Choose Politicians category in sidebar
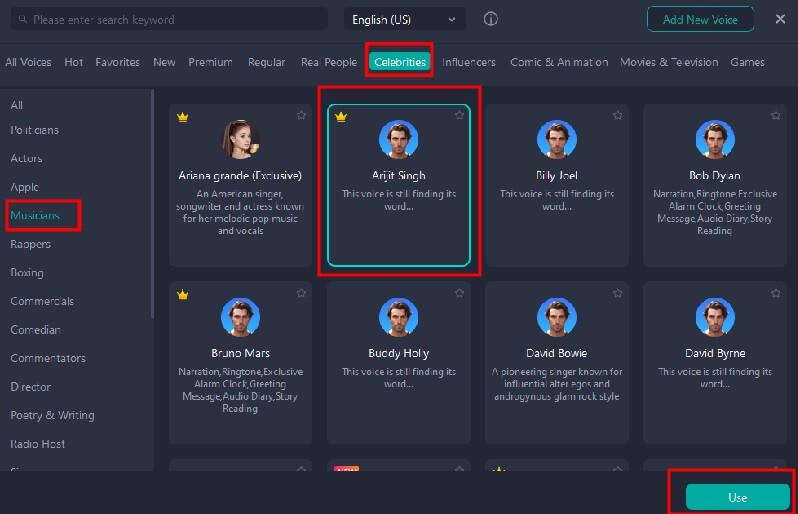Screen dimensions: 798x514 pyautogui.click(x=35, y=130)
